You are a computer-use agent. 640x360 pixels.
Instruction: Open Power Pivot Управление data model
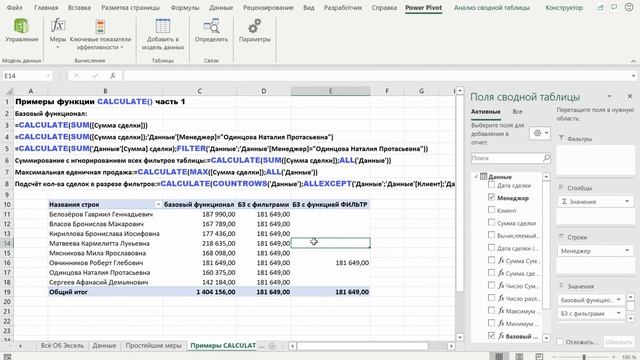[x=22, y=31]
